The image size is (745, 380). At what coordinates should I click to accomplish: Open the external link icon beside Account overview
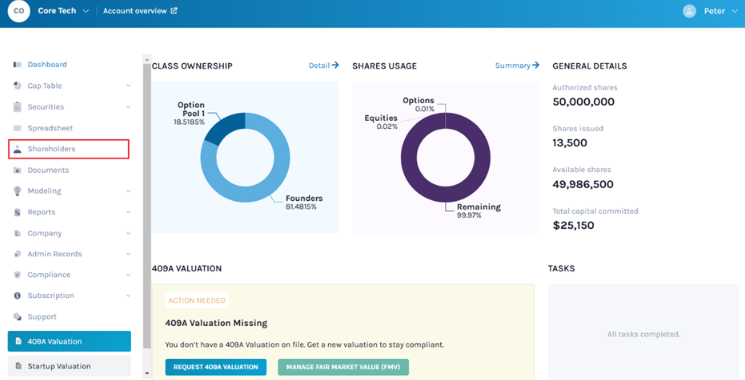pos(174,10)
